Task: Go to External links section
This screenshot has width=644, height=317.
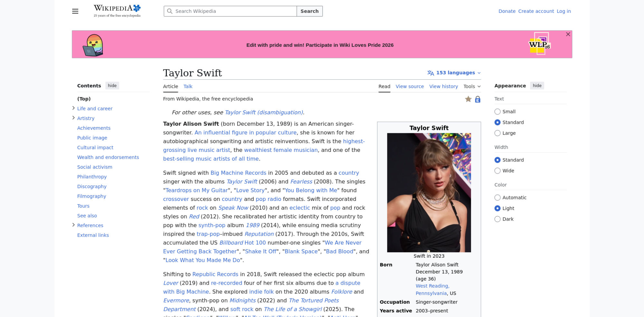Action: (93, 235)
